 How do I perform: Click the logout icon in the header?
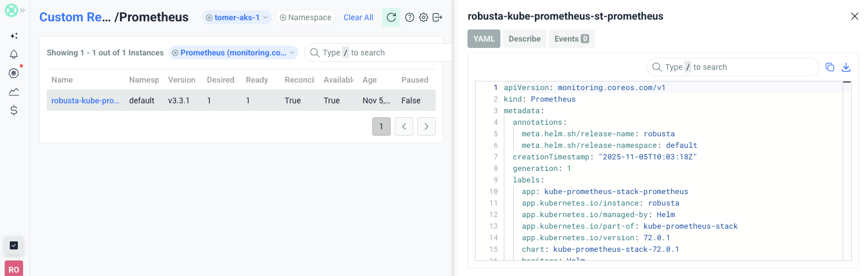pyautogui.click(x=437, y=17)
